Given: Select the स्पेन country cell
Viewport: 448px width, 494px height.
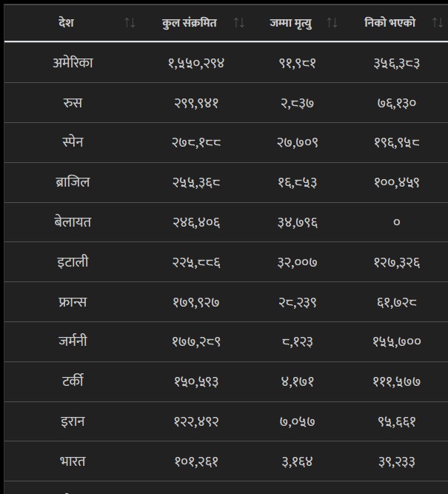Looking at the screenshot, I should (73, 142).
